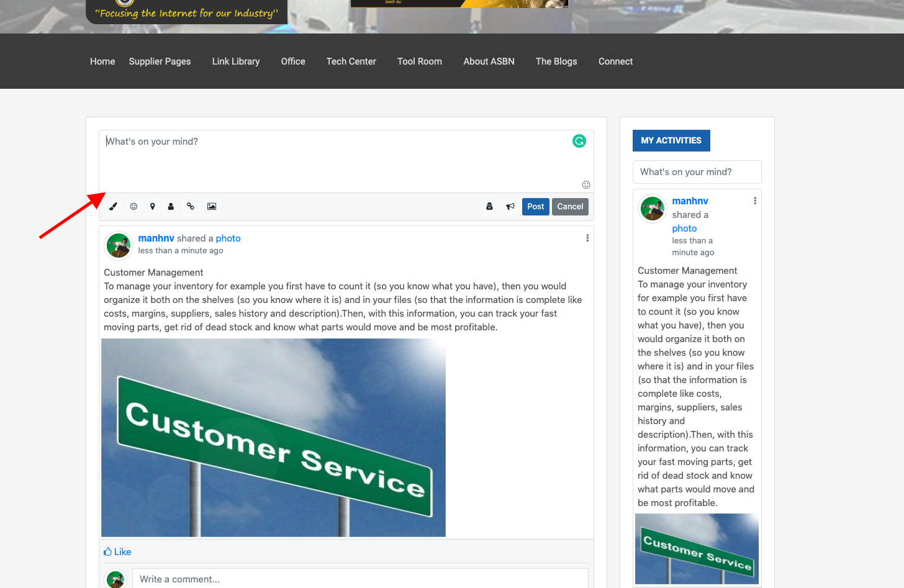
Task: Open The Blogs menu
Action: [556, 61]
